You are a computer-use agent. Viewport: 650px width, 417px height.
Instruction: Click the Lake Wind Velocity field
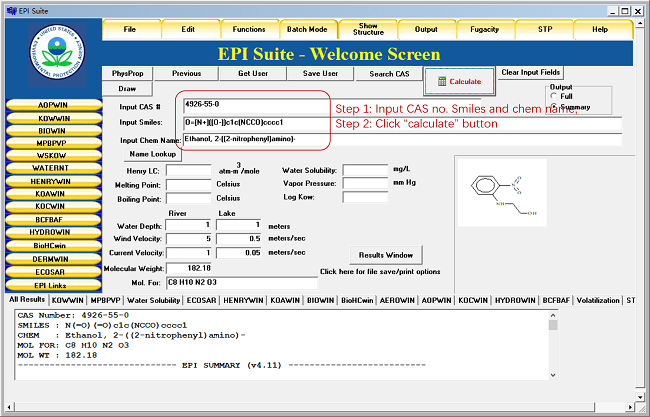[x=239, y=239]
